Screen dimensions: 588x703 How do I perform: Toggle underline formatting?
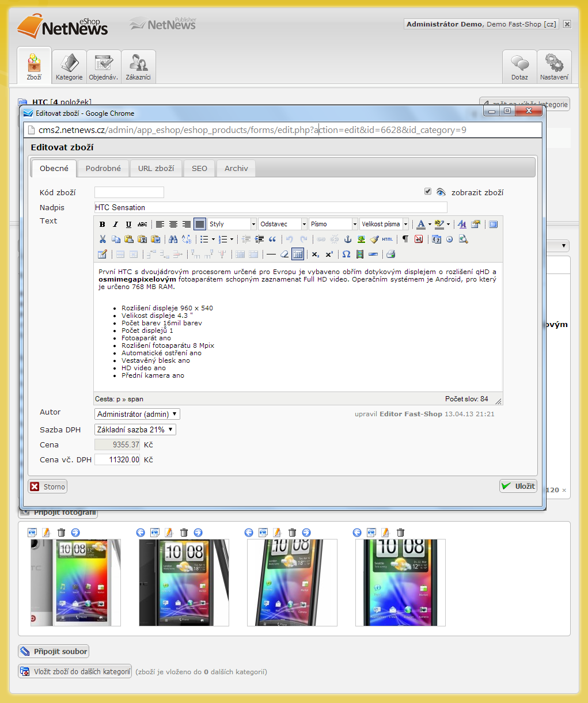click(x=128, y=224)
